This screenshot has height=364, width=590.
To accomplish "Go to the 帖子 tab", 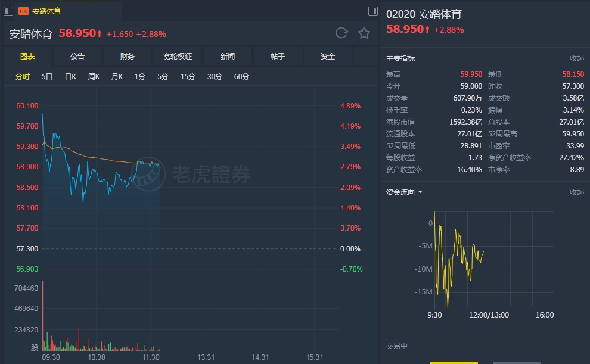I will 278,57.
